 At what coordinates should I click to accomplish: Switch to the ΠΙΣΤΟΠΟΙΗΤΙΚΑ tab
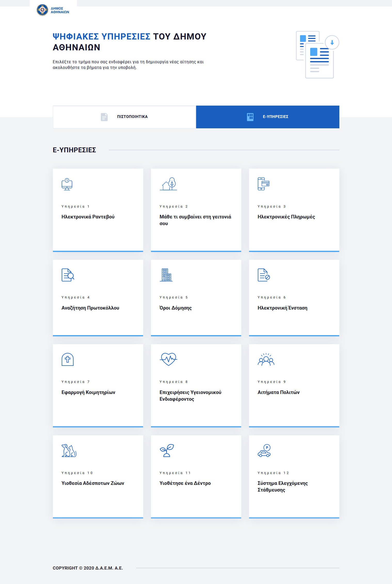point(124,117)
